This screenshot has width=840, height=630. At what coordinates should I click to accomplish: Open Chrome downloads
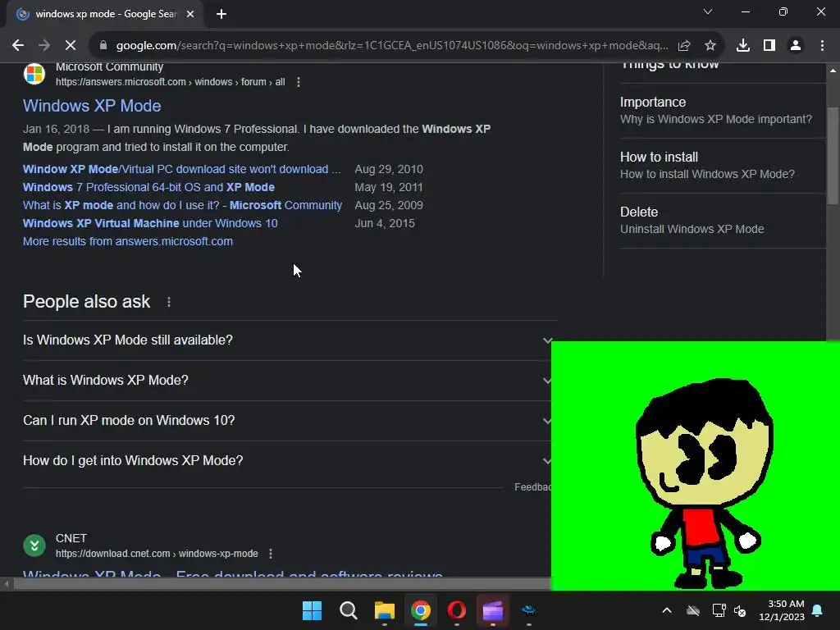(743, 46)
